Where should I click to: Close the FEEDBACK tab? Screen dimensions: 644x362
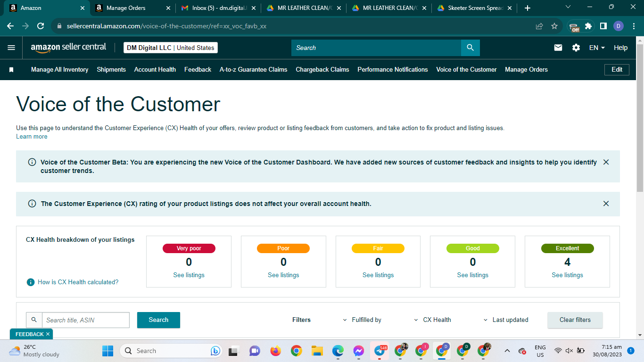(48, 334)
